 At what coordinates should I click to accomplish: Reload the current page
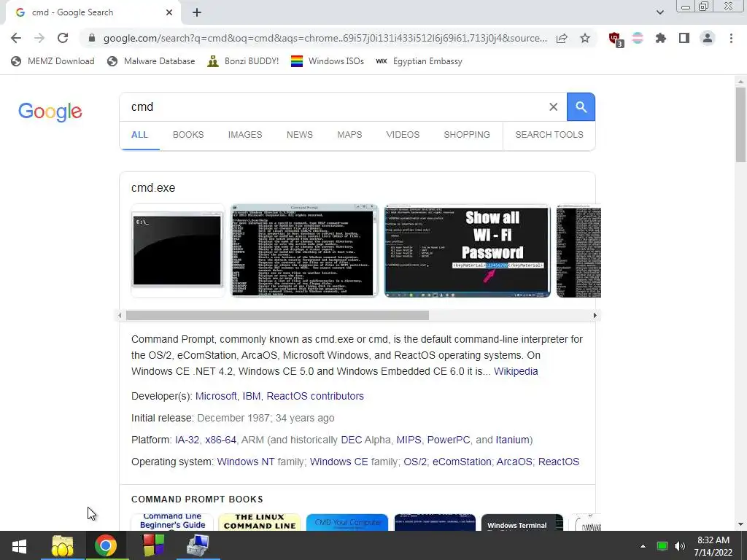coord(63,38)
